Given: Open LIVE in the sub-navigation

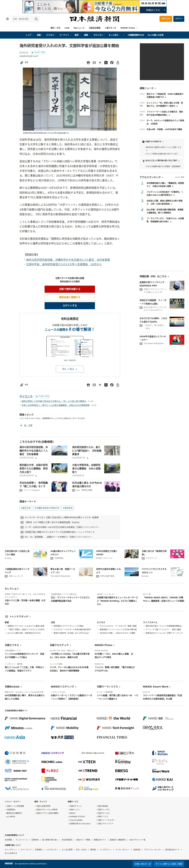Looking at the screenshot, I should pos(67,28).
